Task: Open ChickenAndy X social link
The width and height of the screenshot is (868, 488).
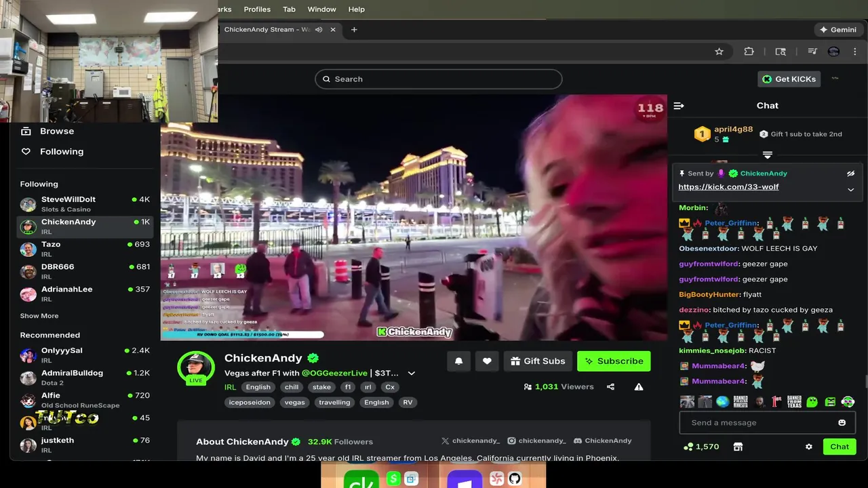Action: pyautogui.click(x=471, y=441)
